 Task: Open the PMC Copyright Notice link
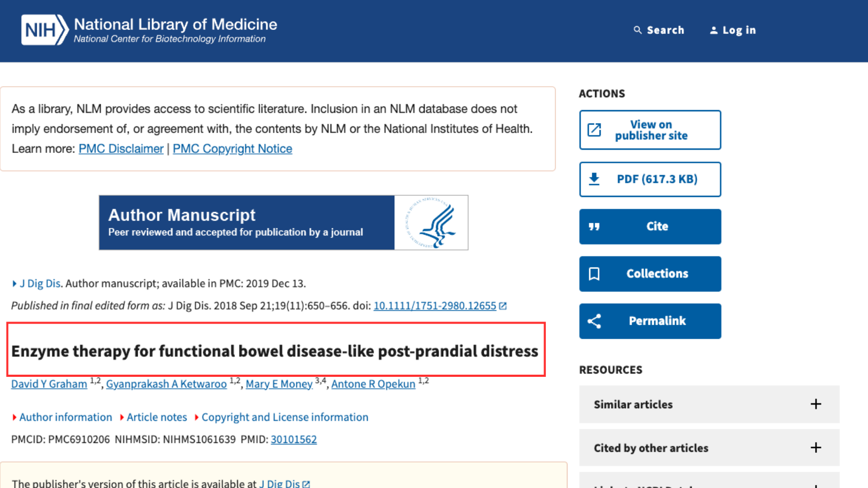(232, 149)
